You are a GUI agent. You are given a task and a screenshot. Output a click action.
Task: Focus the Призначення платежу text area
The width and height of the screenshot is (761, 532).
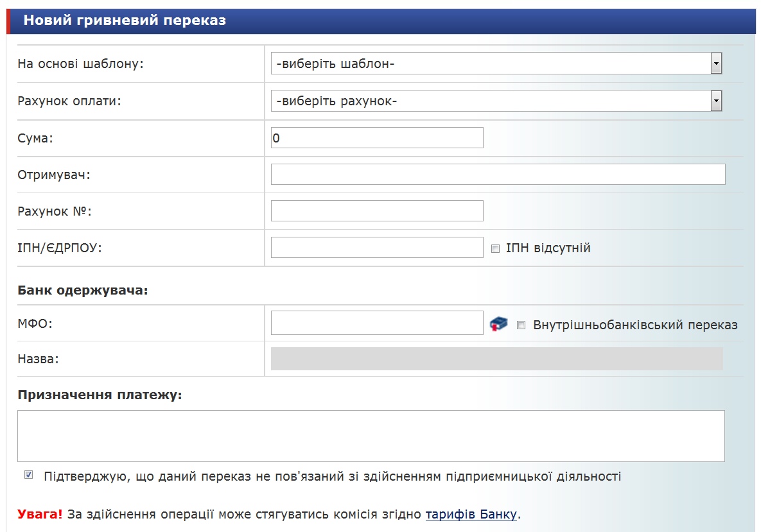pyautogui.click(x=371, y=436)
